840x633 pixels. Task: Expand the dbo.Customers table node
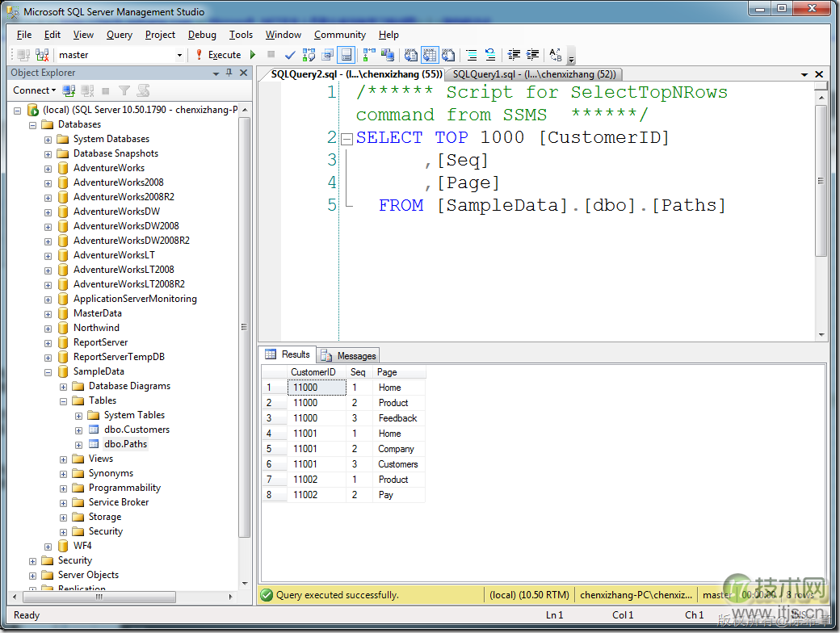79,430
